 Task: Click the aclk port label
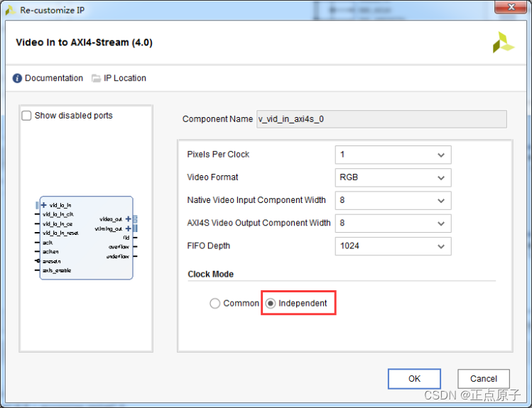(48, 242)
